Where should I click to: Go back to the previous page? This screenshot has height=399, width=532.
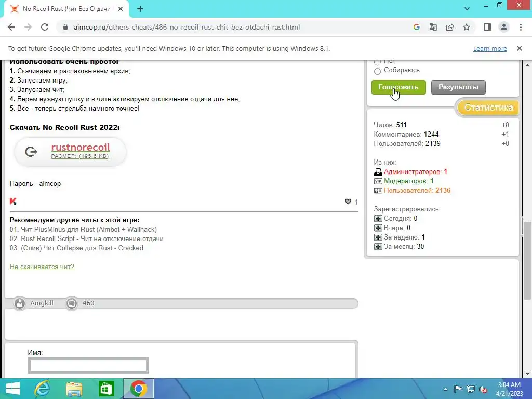pyautogui.click(x=11, y=27)
